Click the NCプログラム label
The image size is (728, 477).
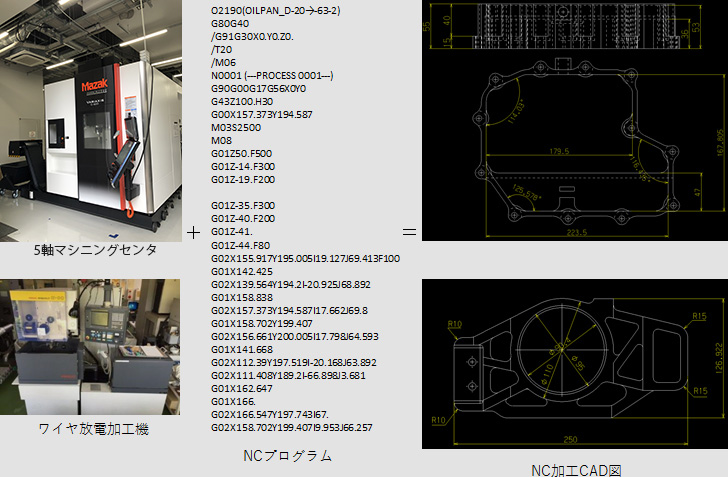pyautogui.click(x=288, y=456)
